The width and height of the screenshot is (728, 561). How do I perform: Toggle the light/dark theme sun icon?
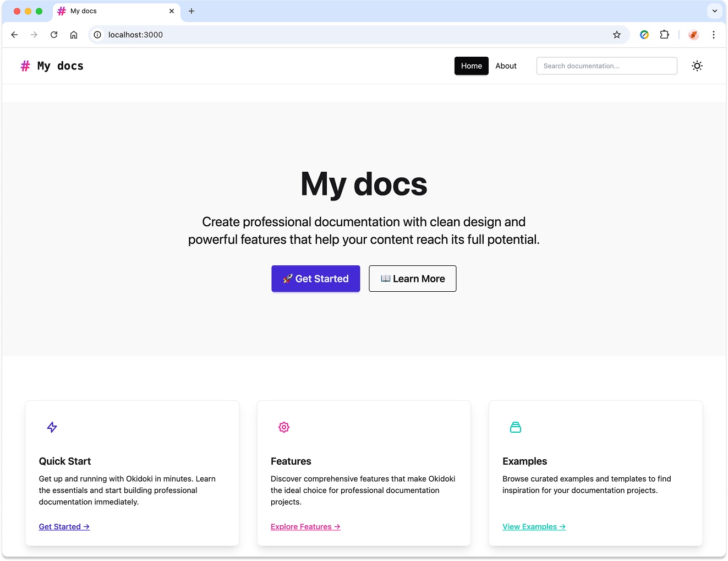tap(697, 66)
